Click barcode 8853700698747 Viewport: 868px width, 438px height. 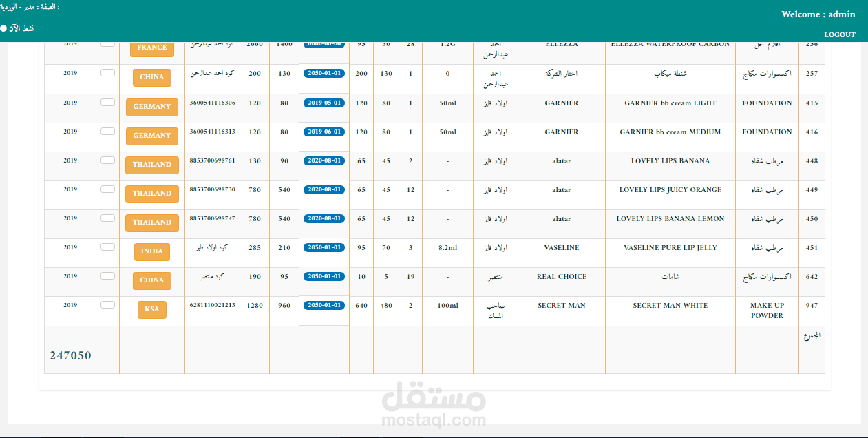tap(212, 218)
